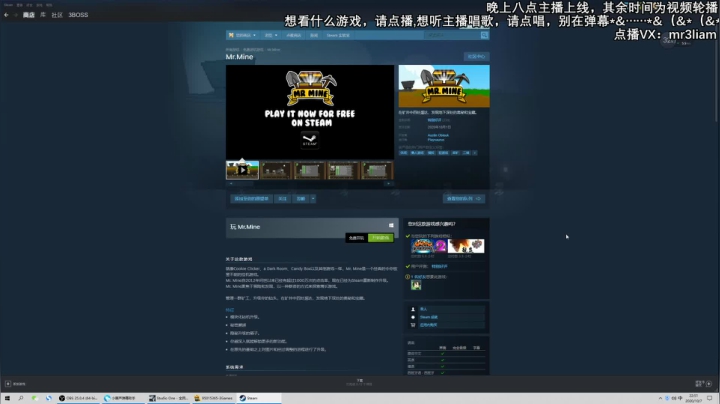This screenshot has width=720, height=404.
Task: Open the Playsaurus publisher link
Action: point(436,140)
